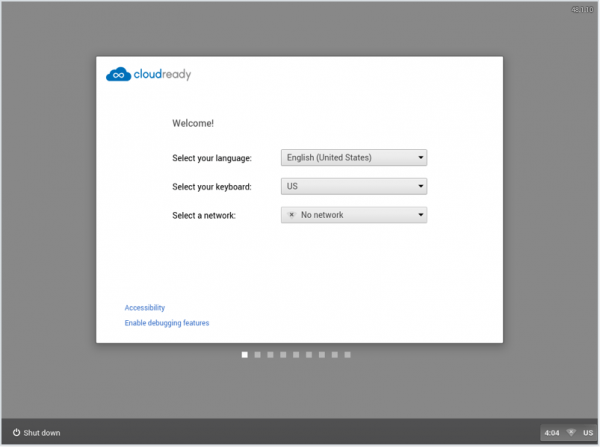Open the keyboard layout dropdown

354,186
